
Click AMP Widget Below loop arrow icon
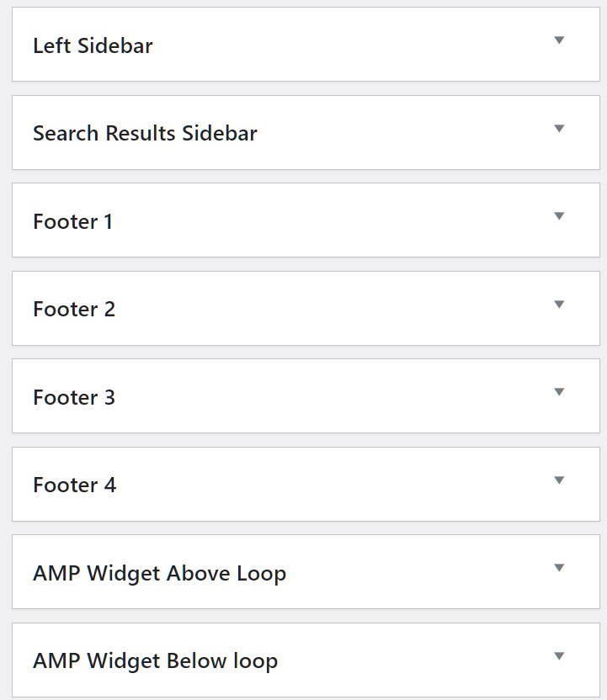click(x=559, y=656)
